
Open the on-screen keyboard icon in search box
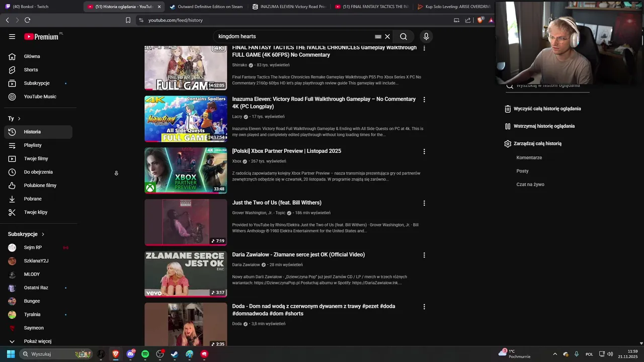point(378,37)
